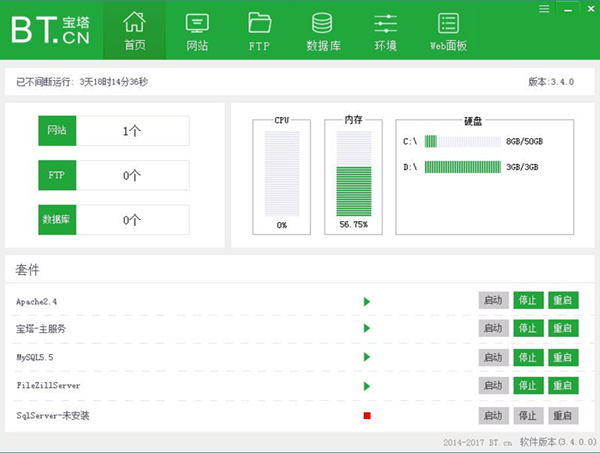Open the hamburger menu in title bar
The width and height of the screenshot is (600, 453).
pos(544,9)
